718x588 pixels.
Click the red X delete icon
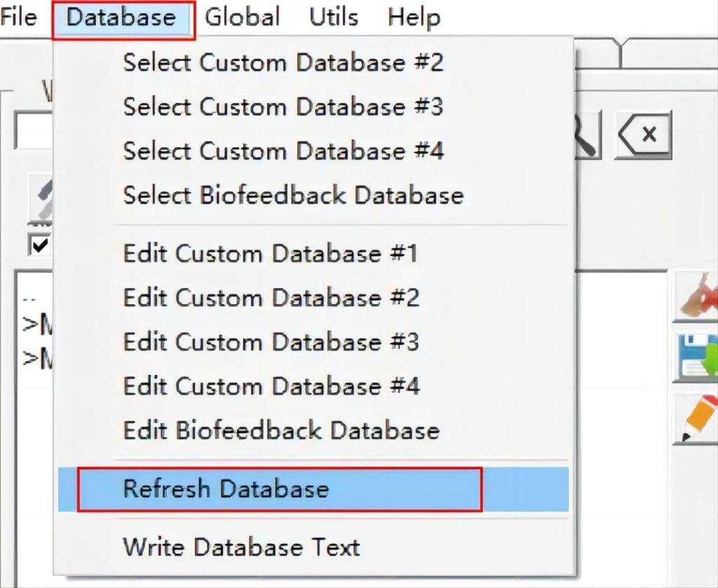[696, 298]
